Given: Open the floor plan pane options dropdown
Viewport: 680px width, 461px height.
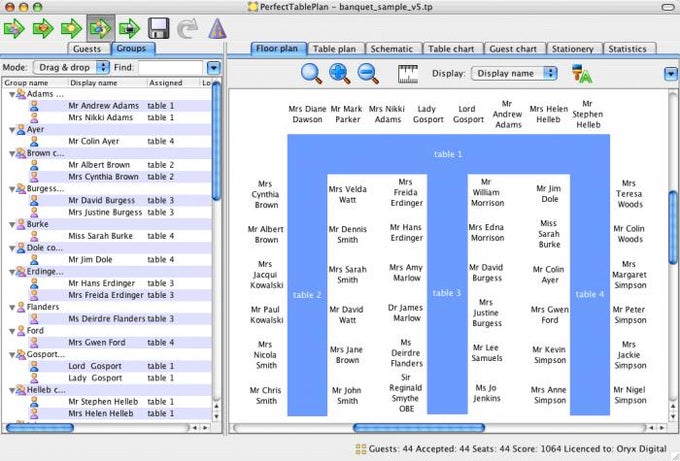Looking at the screenshot, I should click(670, 74).
